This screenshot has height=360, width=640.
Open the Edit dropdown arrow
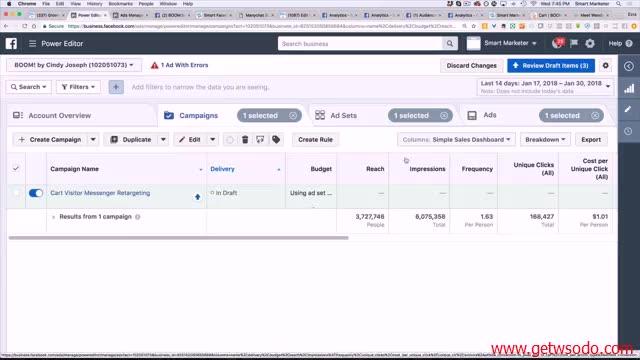(213, 140)
